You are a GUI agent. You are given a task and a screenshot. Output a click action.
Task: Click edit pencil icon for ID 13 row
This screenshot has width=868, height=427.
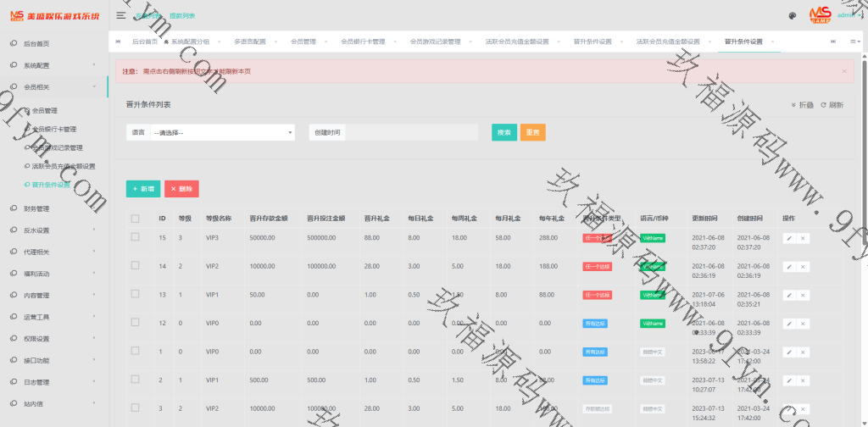point(789,295)
